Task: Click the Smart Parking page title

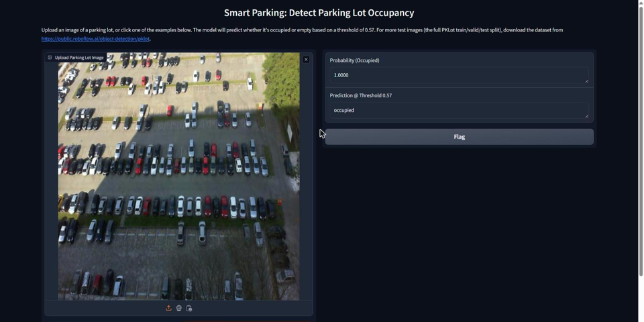Action: click(319, 13)
